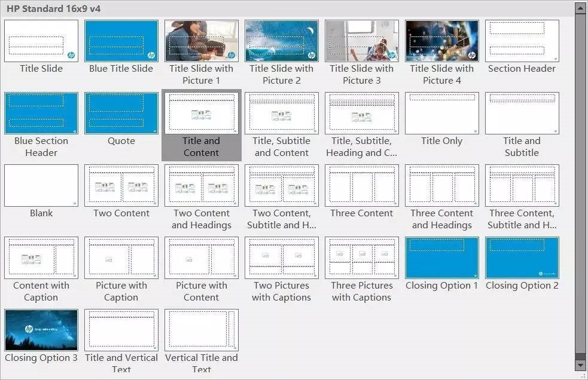This screenshot has height=380, width=588.
Task: Apply the Three Content layout
Action: point(362,186)
